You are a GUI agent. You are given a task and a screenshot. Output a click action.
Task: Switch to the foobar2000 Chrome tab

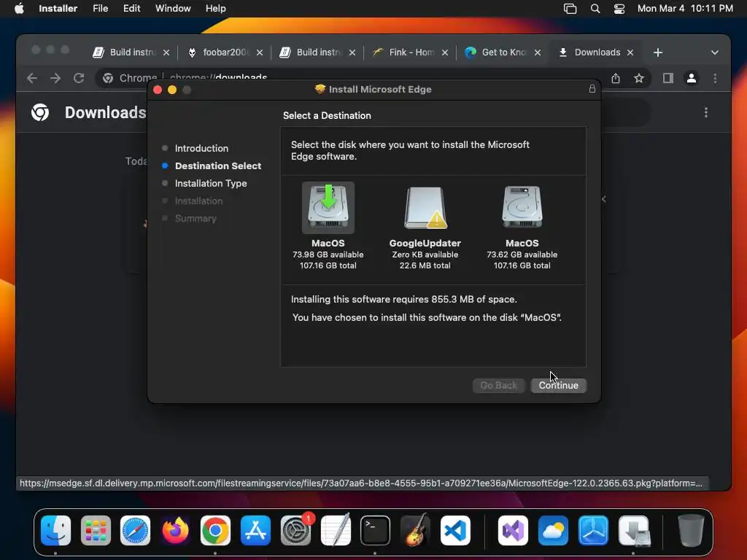click(x=224, y=52)
